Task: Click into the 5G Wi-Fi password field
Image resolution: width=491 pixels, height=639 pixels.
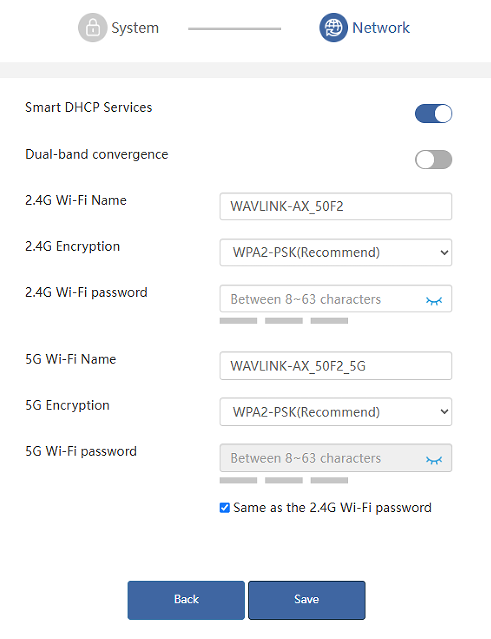Action: [x=322, y=458]
